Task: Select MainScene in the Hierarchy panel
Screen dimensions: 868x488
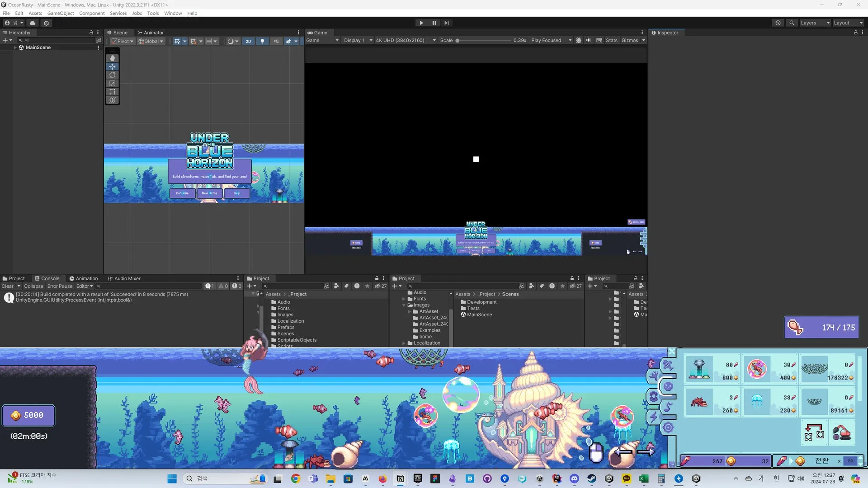Action: pos(38,47)
